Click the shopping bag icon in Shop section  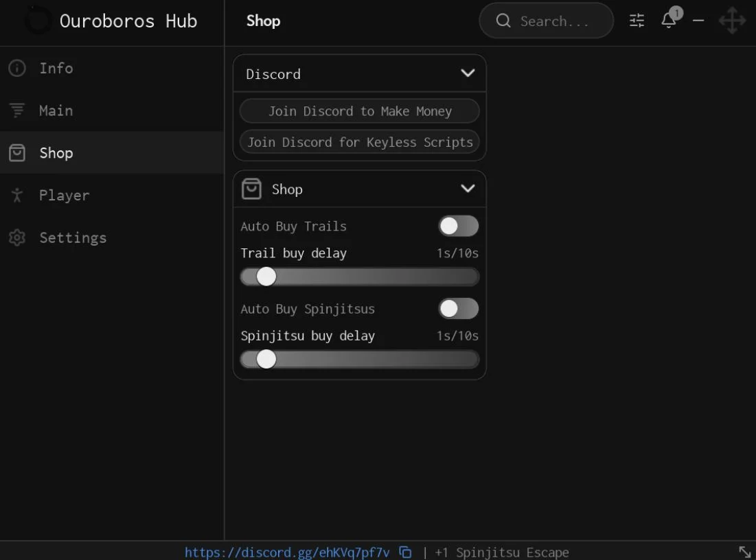point(251,189)
